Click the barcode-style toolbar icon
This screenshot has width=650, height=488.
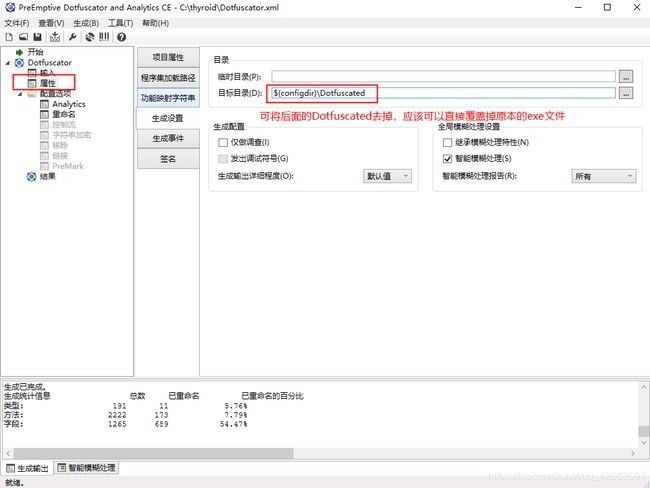[x=104, y=37]
